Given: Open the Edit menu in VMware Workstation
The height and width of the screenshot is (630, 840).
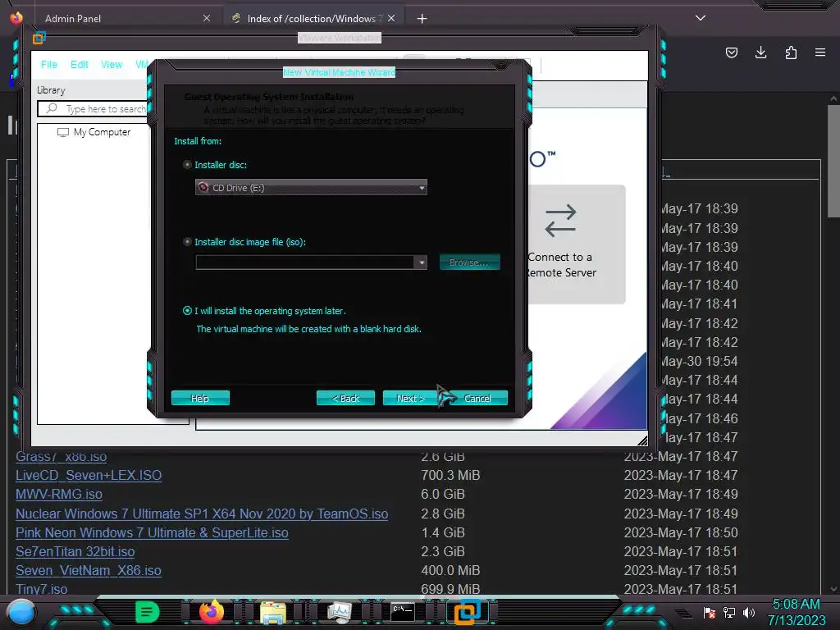Looking at the screenshot, I should [80, 64].
